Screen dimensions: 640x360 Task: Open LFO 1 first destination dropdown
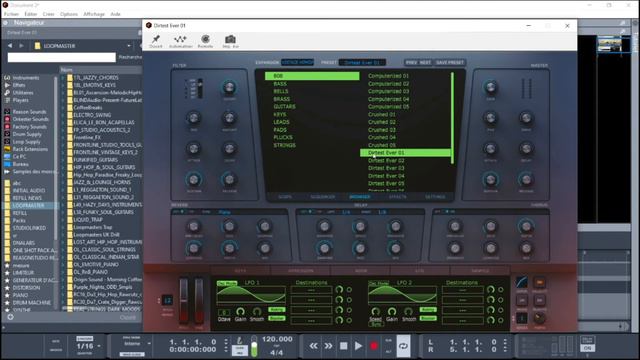point(311,290)
